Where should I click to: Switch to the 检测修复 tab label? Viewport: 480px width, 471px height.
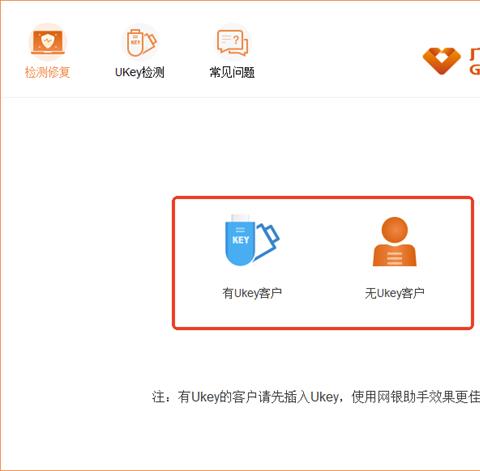(x=48, y=72)
